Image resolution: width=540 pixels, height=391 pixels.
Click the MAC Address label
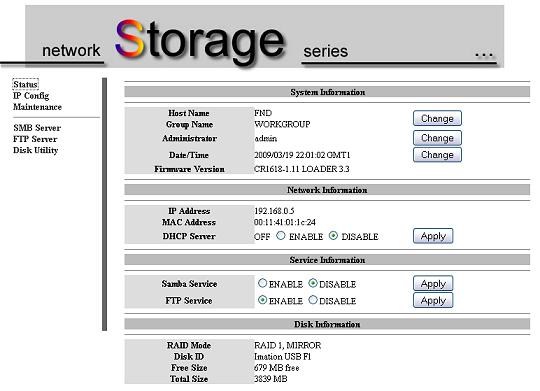pyautogui.click(x=189, y=222)
